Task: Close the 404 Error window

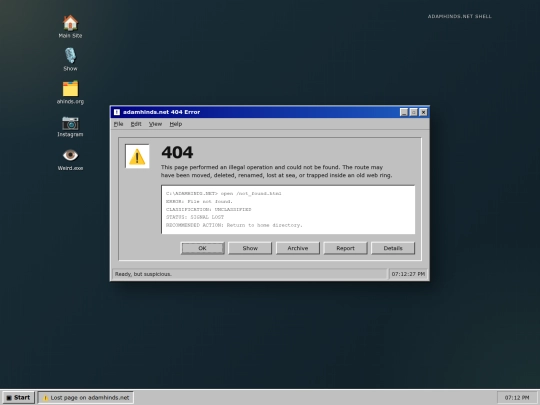Action: [x=423, y=112]
